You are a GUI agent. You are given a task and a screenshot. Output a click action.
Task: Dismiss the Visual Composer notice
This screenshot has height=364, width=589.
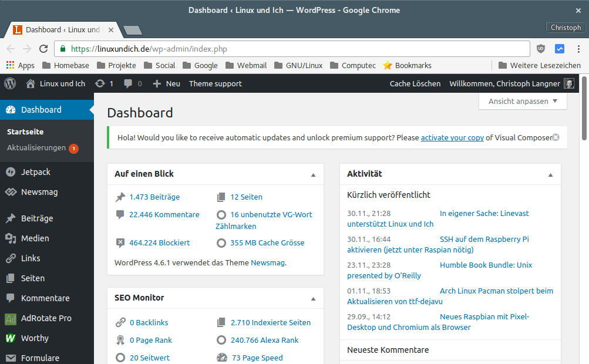556,137
